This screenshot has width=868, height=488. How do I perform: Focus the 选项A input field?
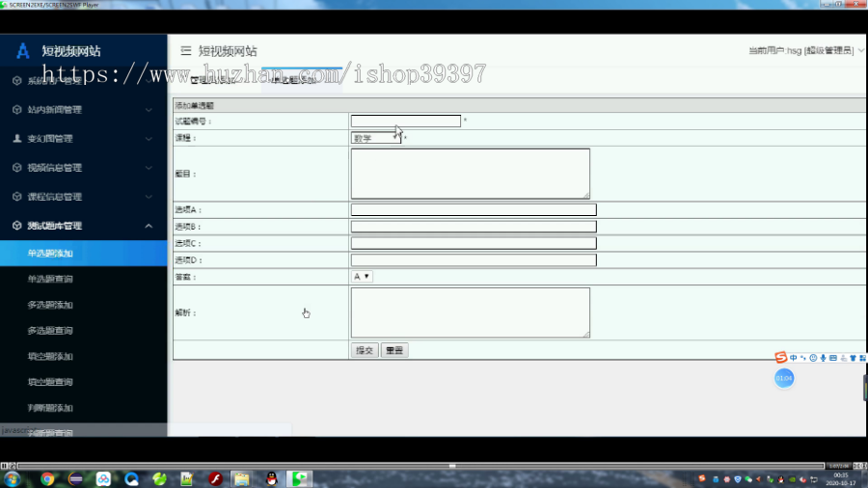(x=474, y=209)
